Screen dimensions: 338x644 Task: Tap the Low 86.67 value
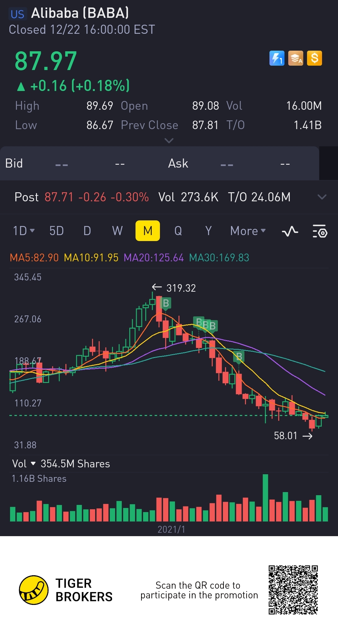coord(100,125)
